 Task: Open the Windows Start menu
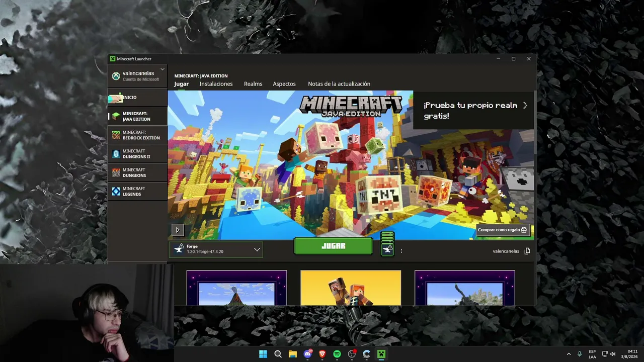[263, 354]
